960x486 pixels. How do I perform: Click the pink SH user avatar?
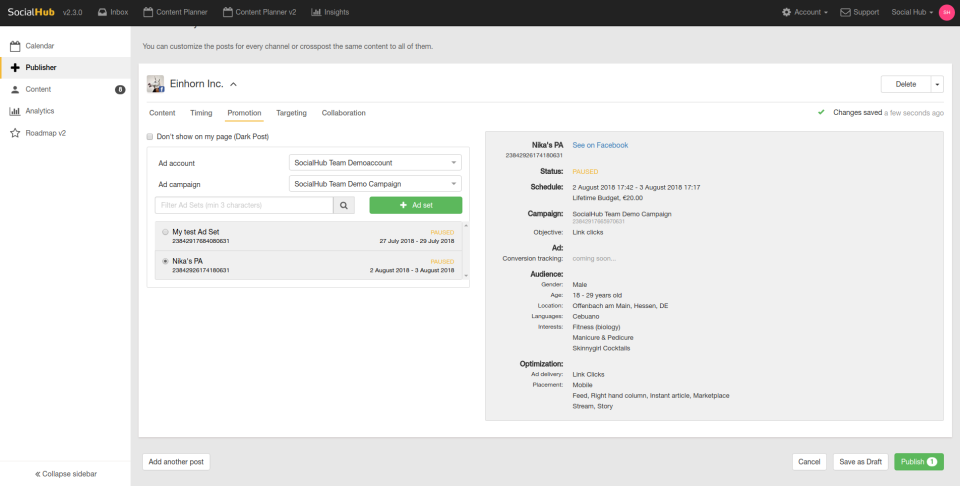947,12
